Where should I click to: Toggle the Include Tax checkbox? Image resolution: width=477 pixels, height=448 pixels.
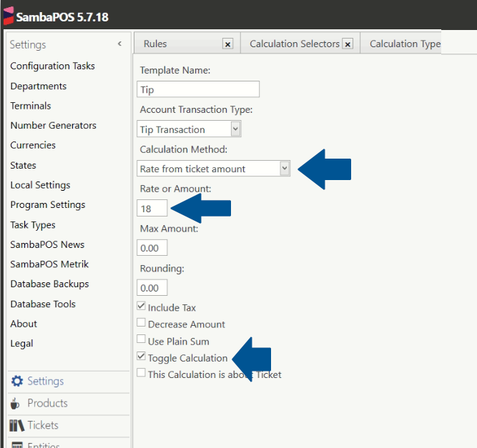pos(141,306)
